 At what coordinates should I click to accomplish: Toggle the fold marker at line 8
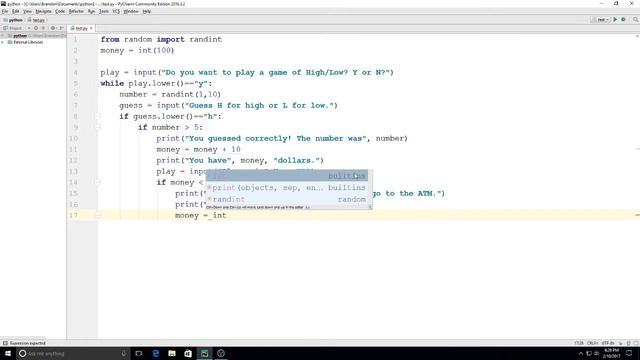[x=98, y=116]
